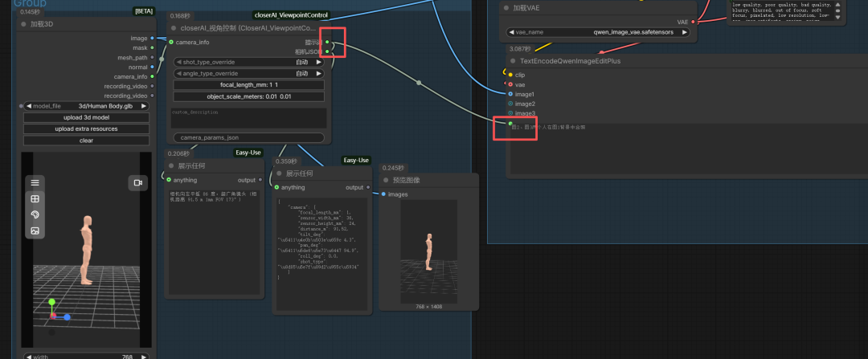
Task: Click the object_scale_meters value widget
Action: [248, 97]
